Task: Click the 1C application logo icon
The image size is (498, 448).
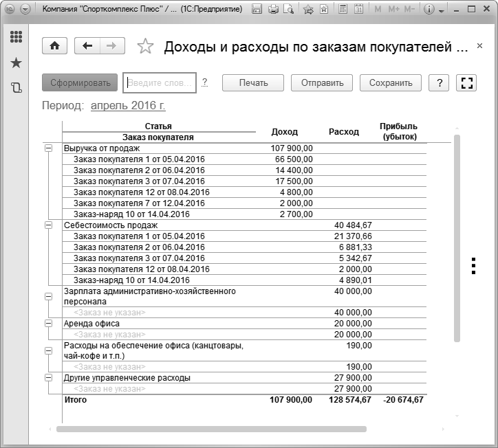Action: click(x=10, y=9)
